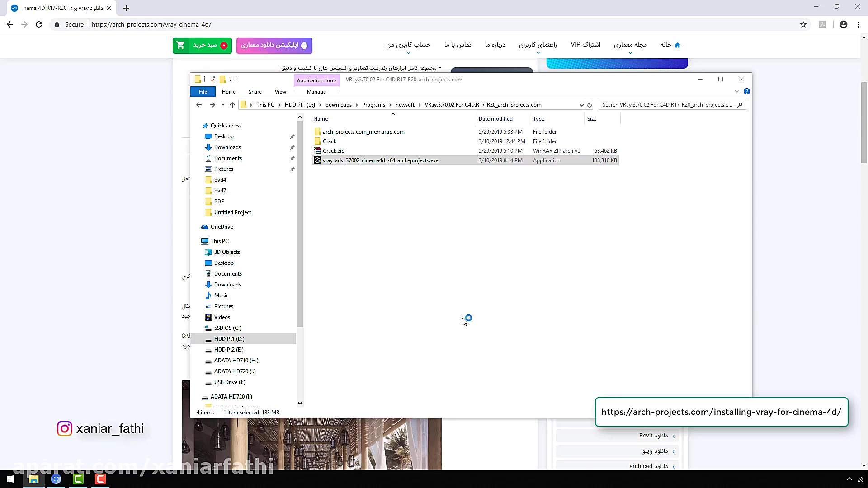
Task: Switch to the View ribbon tab
Action: point(280,92)
